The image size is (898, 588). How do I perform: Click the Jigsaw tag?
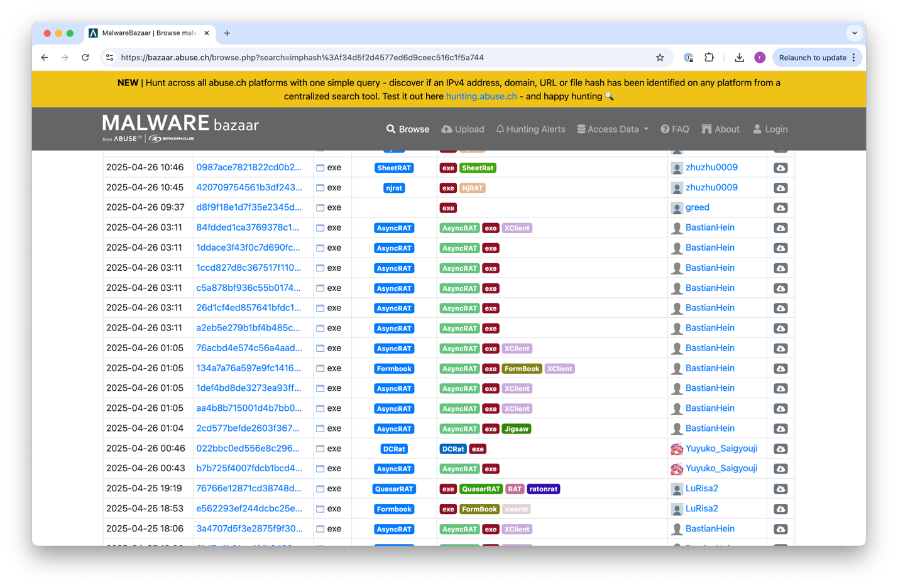[x=517, y=429]
